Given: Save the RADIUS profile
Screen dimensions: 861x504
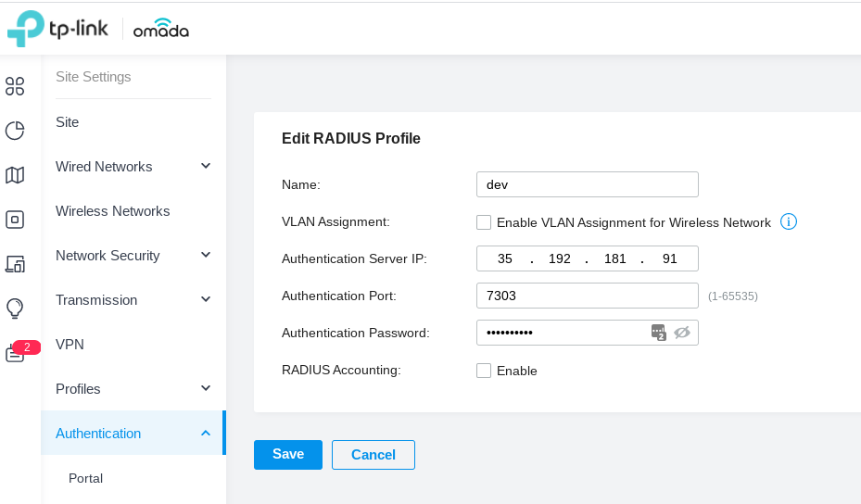Looking at the screenshot, I should (288, 455).
